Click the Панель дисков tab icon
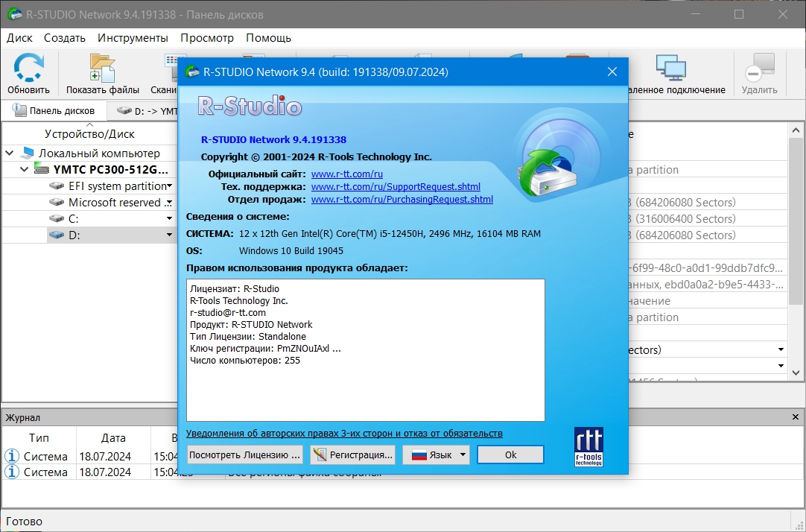This screenshot has width=806, height=532. [x=19, y=110]
